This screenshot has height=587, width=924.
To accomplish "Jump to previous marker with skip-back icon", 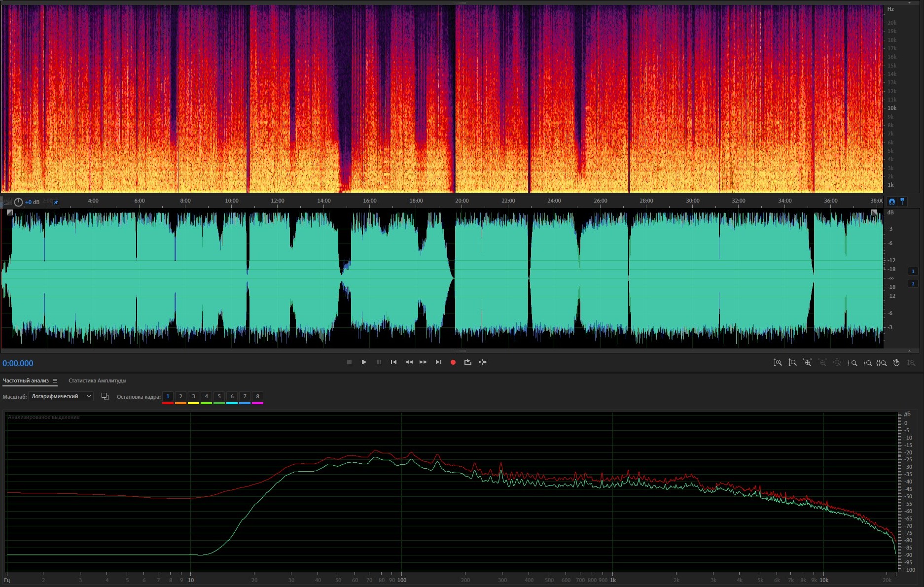I will click(x=393, y=362).
